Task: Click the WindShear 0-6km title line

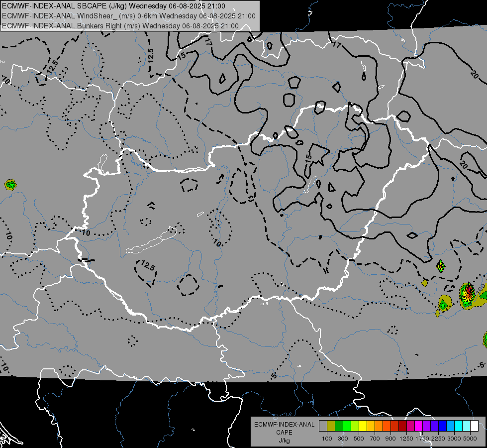Action: [128, 16]
